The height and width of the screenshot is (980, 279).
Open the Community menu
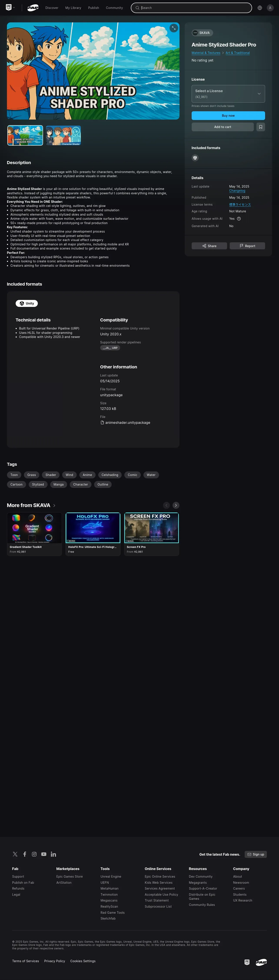[x=115, y=8]
